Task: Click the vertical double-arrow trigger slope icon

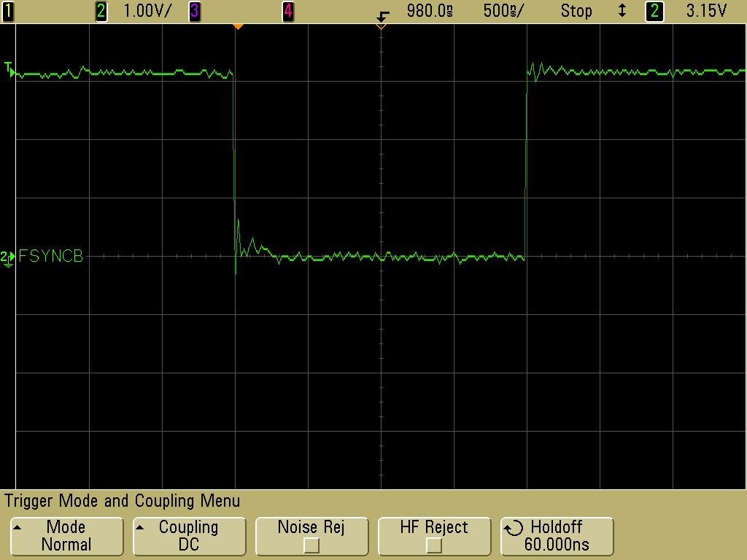Action: (x=622, y=11)
